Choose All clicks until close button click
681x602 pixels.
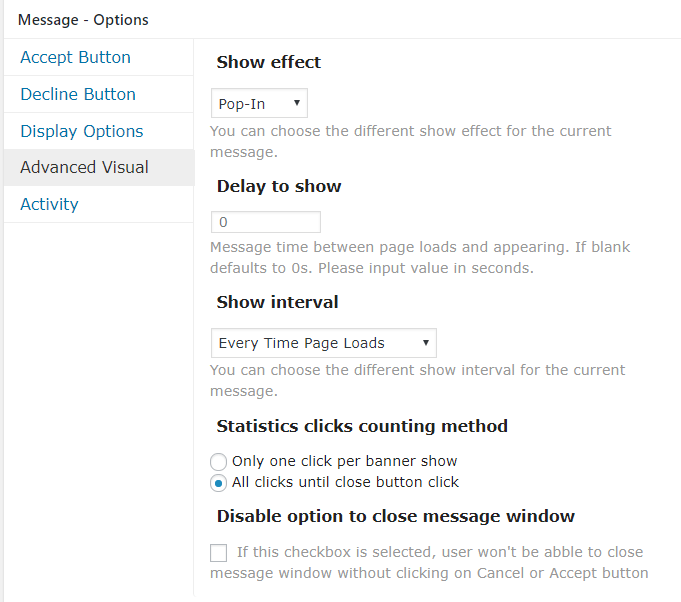point(219,483)
